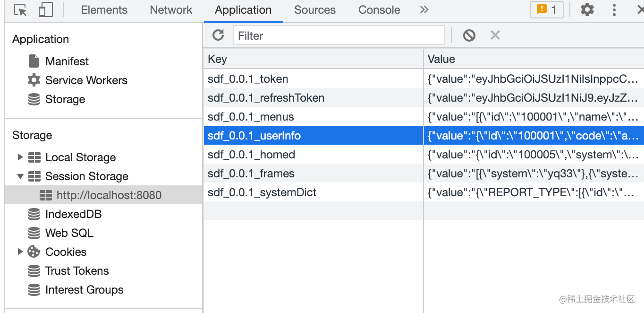Image resolution: width=644 pixels, height=313 pixels.
Task: Click the clear all storage icon
Action: (469, 35)
